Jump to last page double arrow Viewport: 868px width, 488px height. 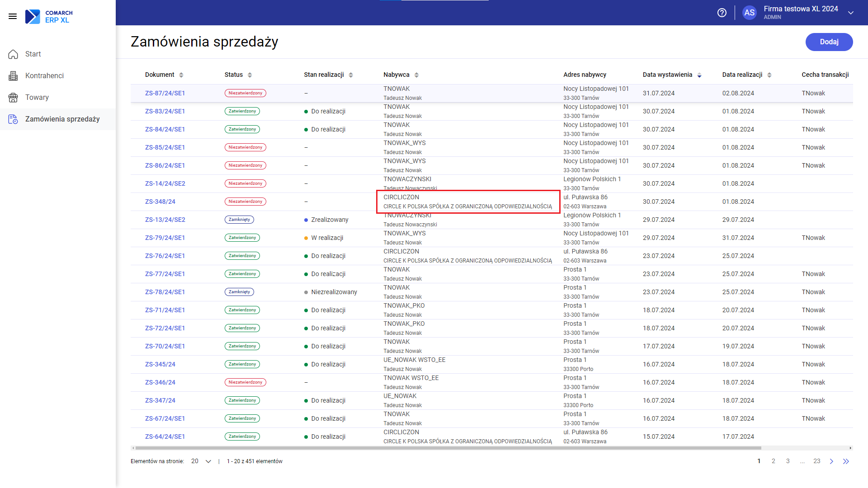point(846,461)
